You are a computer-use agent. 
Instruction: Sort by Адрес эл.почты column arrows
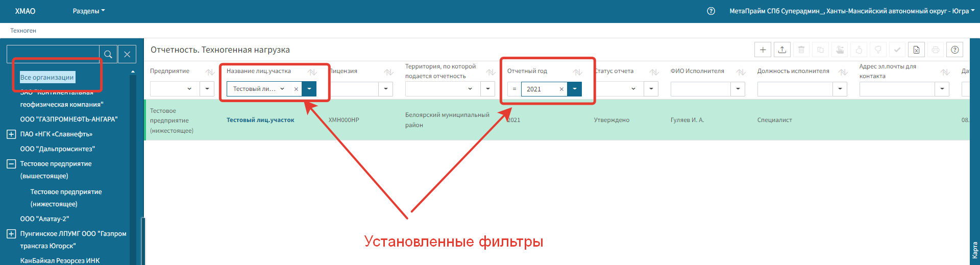click(945, 72)
